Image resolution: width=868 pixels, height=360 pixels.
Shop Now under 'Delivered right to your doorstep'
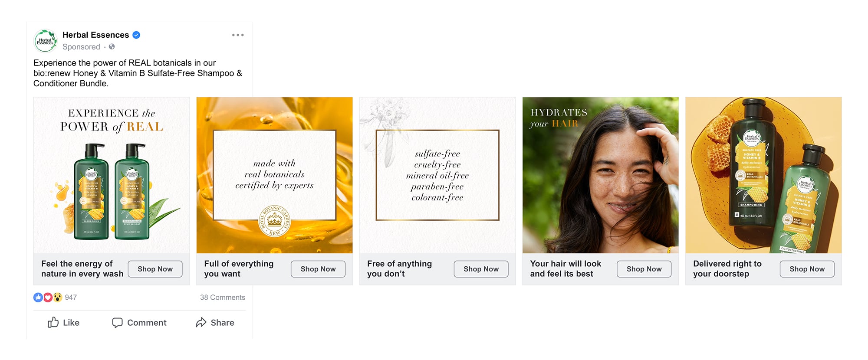pyautogui.click(x=807, y=269)
